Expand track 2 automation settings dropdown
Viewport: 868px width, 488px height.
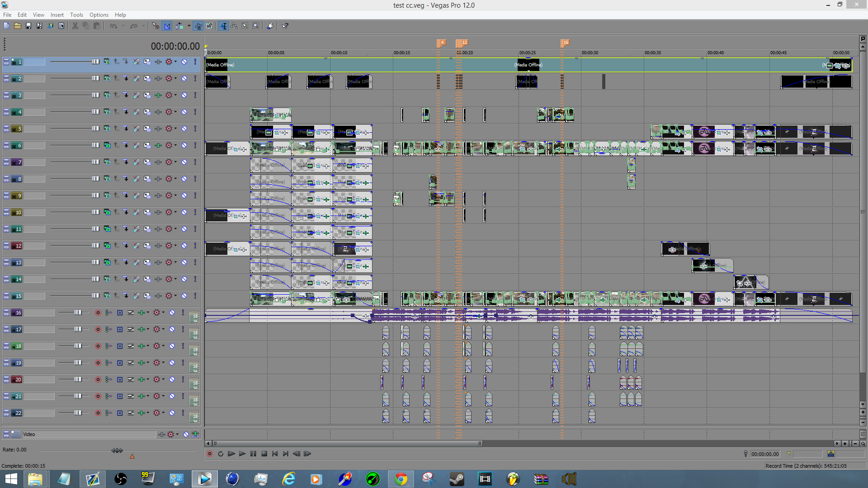click(x=175, y=78)
